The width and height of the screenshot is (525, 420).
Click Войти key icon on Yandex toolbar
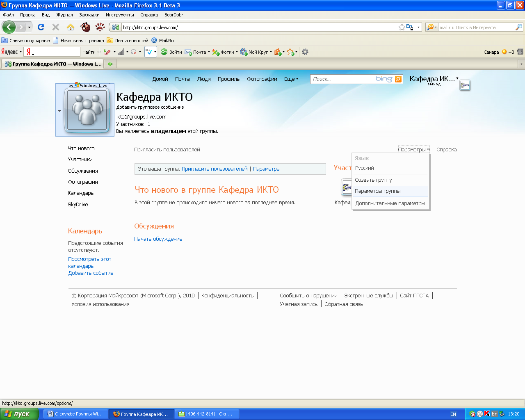point(171,52)
